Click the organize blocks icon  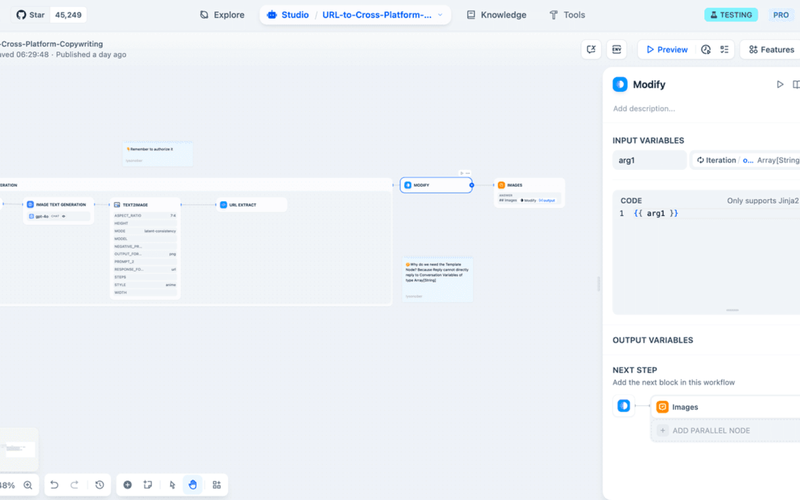point(217,485)
